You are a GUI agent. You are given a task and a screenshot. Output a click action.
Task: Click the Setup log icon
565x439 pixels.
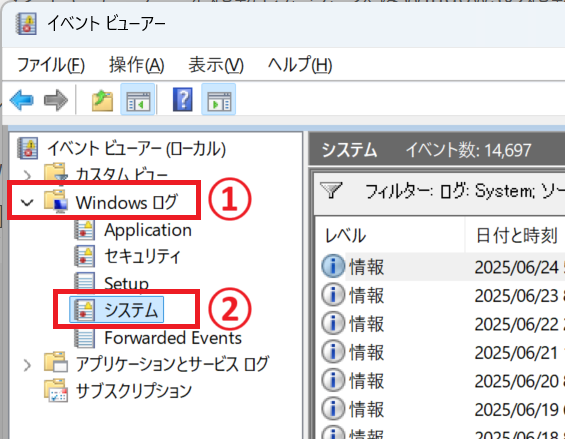click(x=85, y=281)
